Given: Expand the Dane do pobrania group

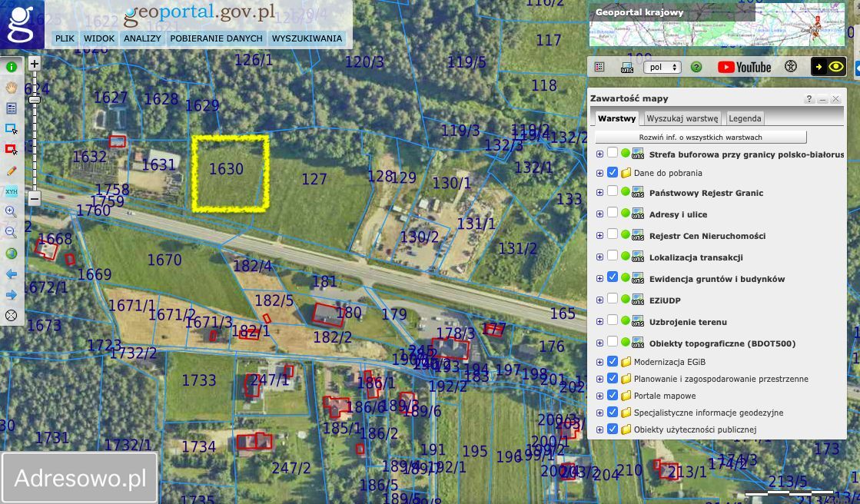Looking at the screenshot, I should click(599, 174).
